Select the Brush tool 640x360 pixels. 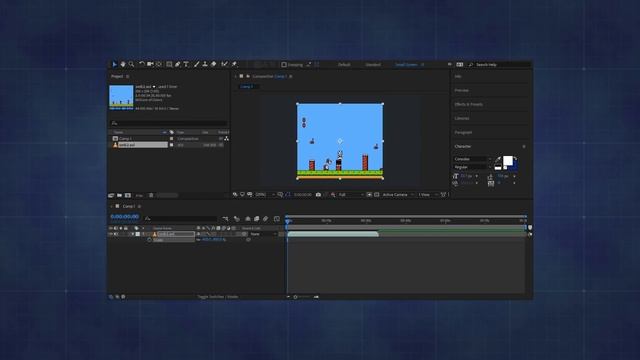click(x=196, y=64)
